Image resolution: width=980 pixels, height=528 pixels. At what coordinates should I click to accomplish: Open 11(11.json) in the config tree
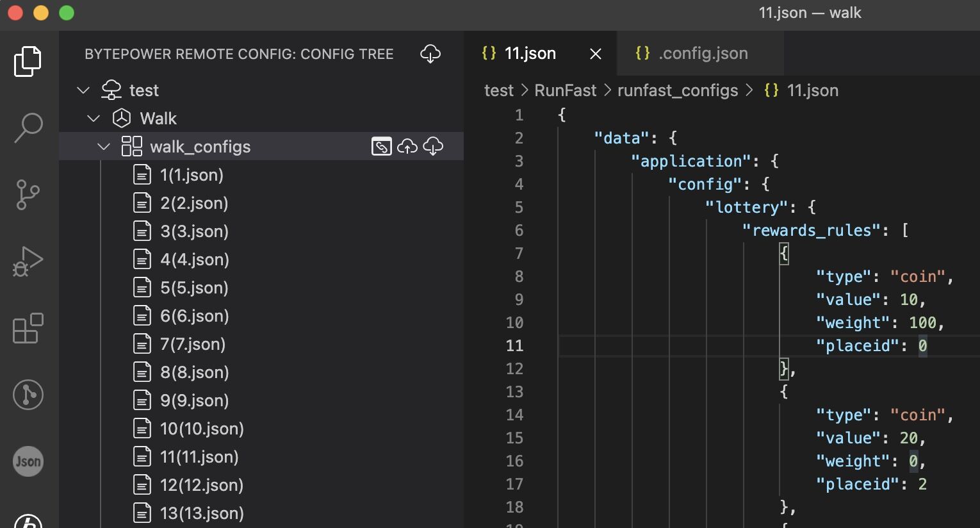199,457
